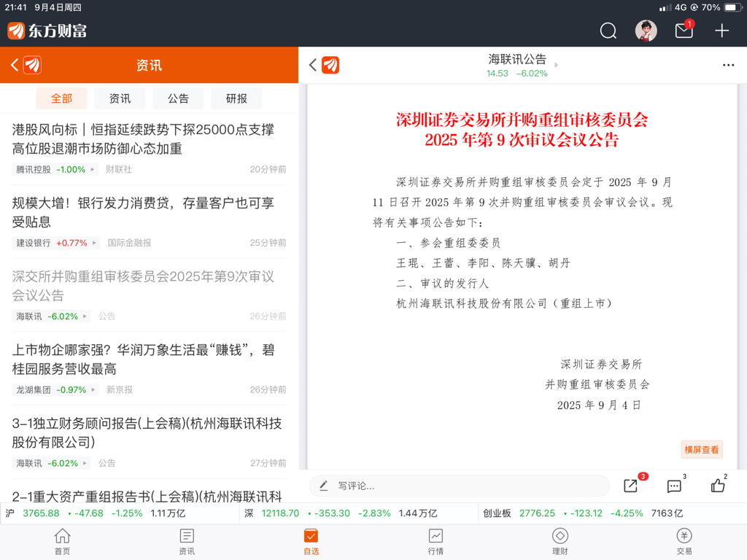Tap the 25分钟前 timestamp
This screenshot has height=560, width=747.
point(268,243)
